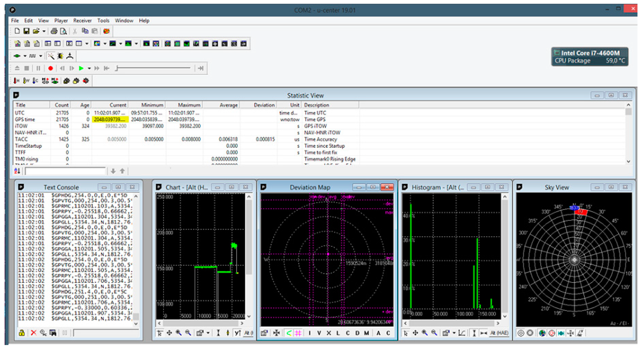Open the baudrate dropdown arrow
This screenshot has width=644, height=350.
tap(41, 56)
